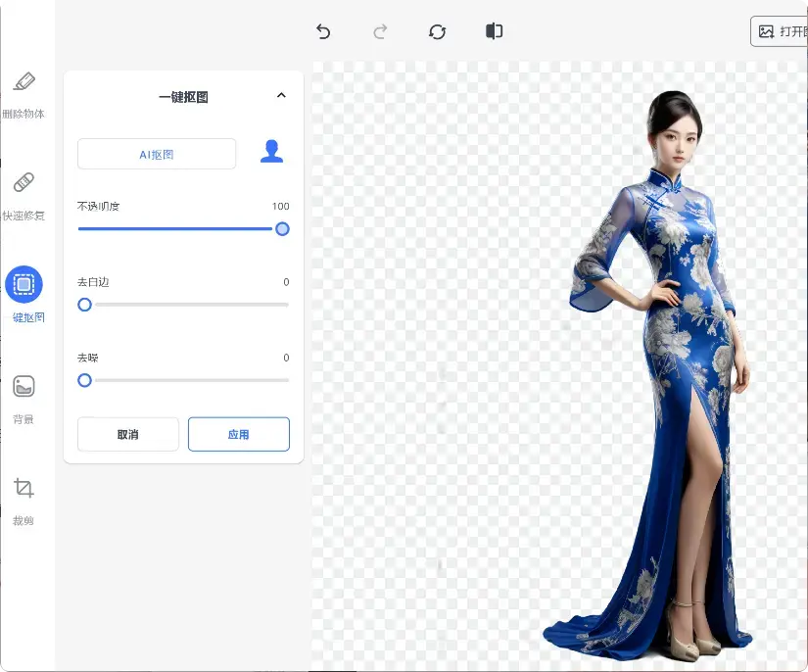Click the undo arrow icon
This screenshot has height=672, width=808.
coord(323,31)
